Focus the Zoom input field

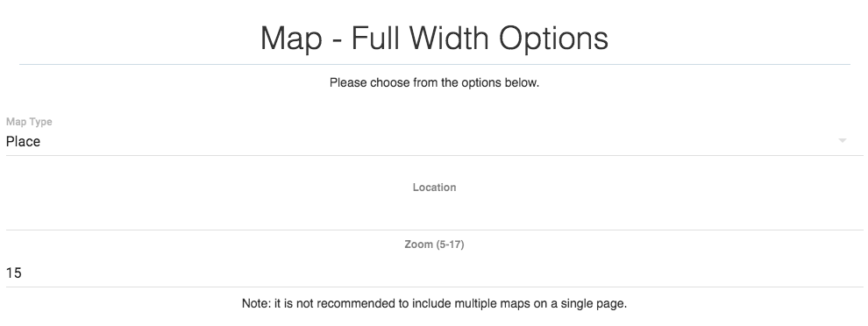click(x=434, y=273)
